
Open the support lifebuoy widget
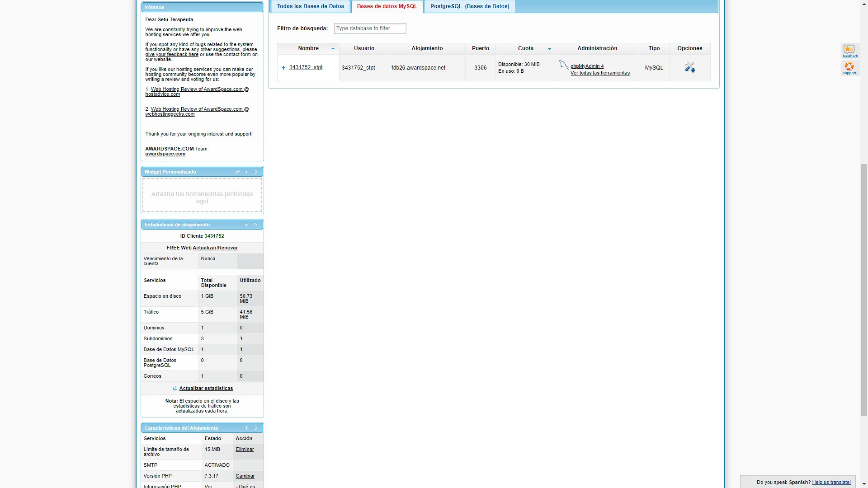point(849,68)
